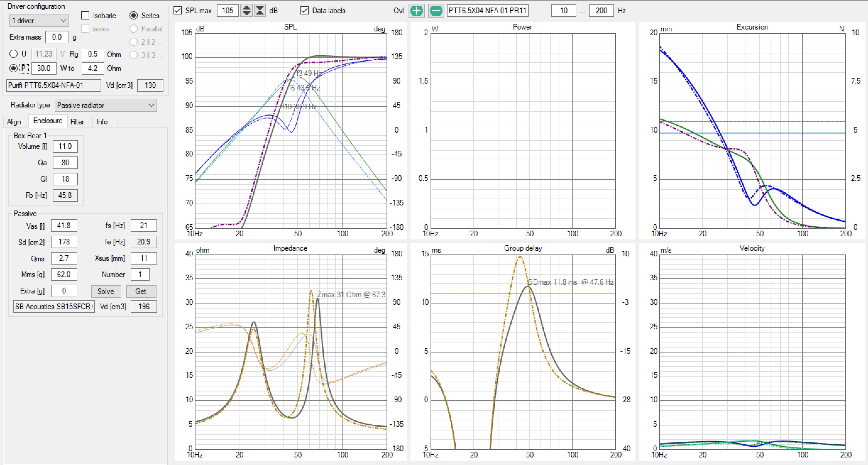The image size is (868, 465).
Task: Switch to the Enclosure tab
Action: [x=48, y=121]
